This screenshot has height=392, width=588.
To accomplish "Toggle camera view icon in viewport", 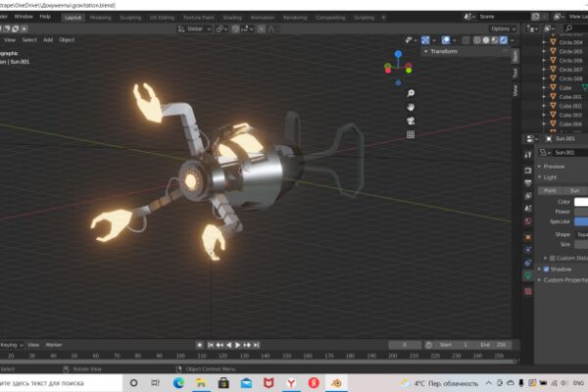I will click(x=411, y=121).
